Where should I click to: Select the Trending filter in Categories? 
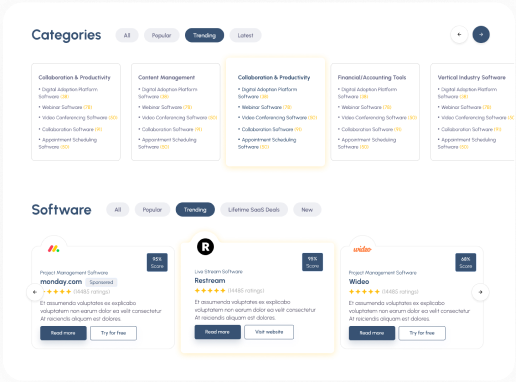click(x=204, y=35)
